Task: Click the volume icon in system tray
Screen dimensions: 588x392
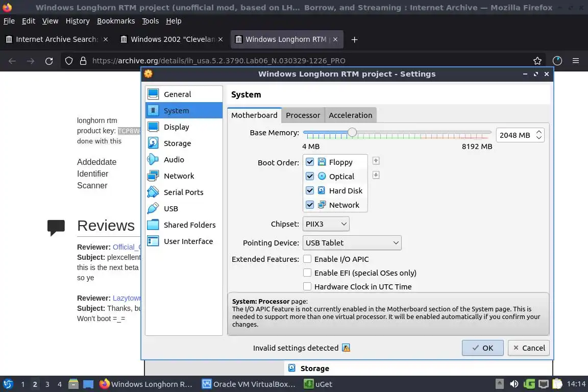Action: point(514,384)
